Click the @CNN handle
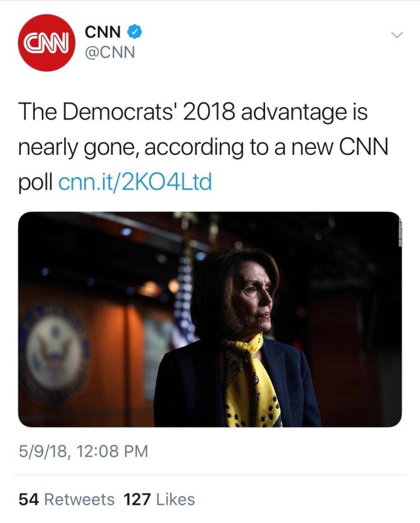 [x=110, y=52]
